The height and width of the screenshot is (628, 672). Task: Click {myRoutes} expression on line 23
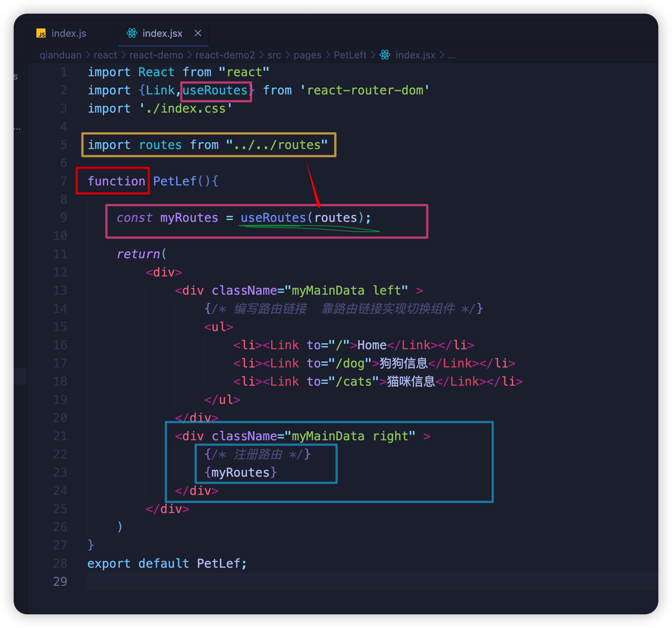[x=240, y=473]
